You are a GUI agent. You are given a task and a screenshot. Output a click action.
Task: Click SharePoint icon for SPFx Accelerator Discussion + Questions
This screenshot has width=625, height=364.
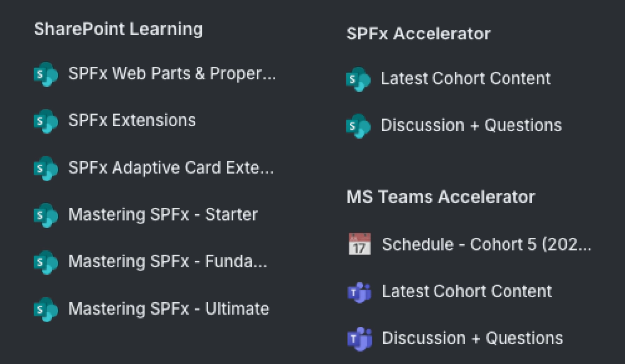358,126
